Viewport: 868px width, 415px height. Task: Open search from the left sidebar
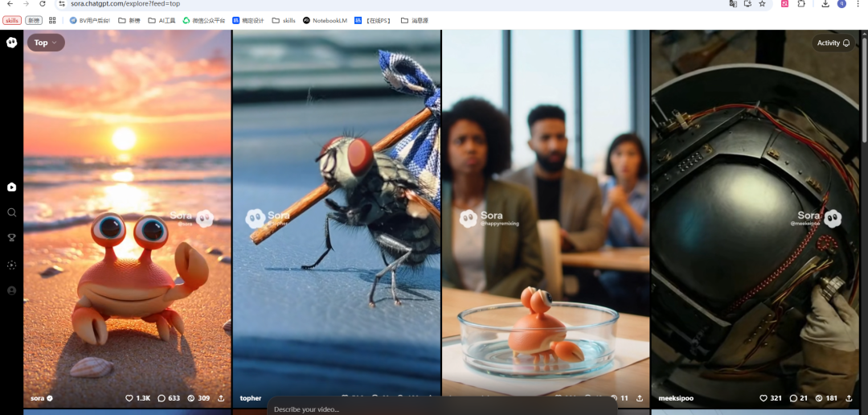click(11, 212)
